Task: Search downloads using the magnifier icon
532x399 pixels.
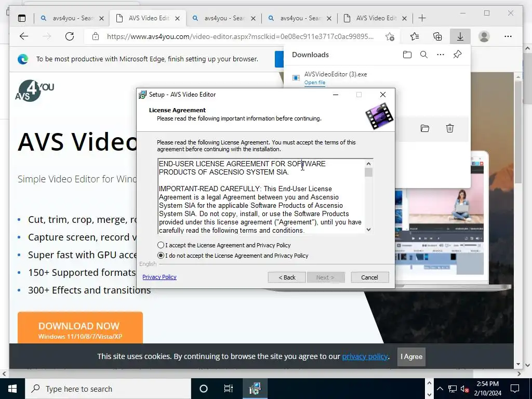Action: pyautogui.click(x=424, y=55)
